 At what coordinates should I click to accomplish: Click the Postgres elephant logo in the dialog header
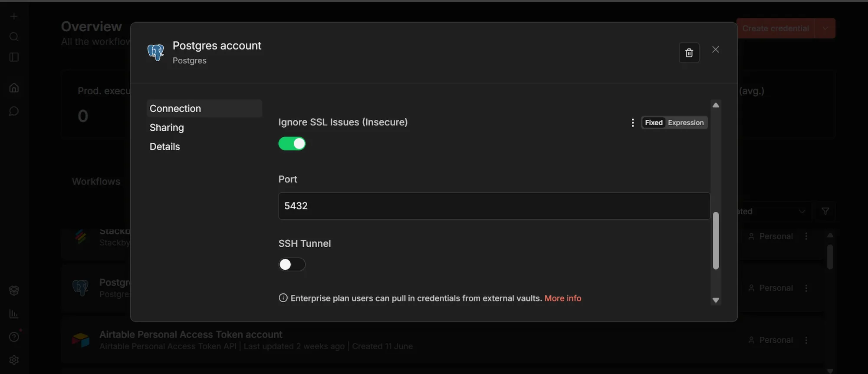pyautogui.click(x=156, y=53)
